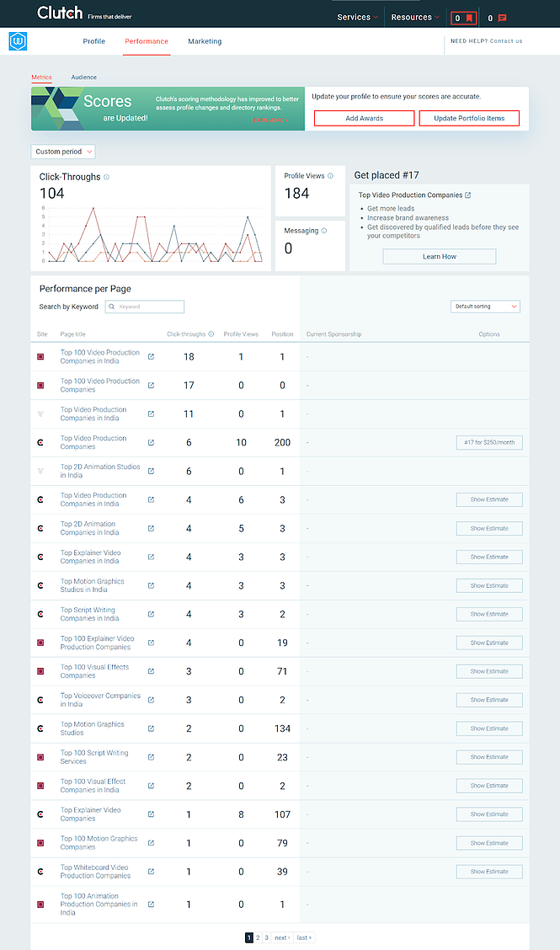This screenshot has height=950, width=560.
Task: Switch to the Performance tab
Action: [147, 41]
